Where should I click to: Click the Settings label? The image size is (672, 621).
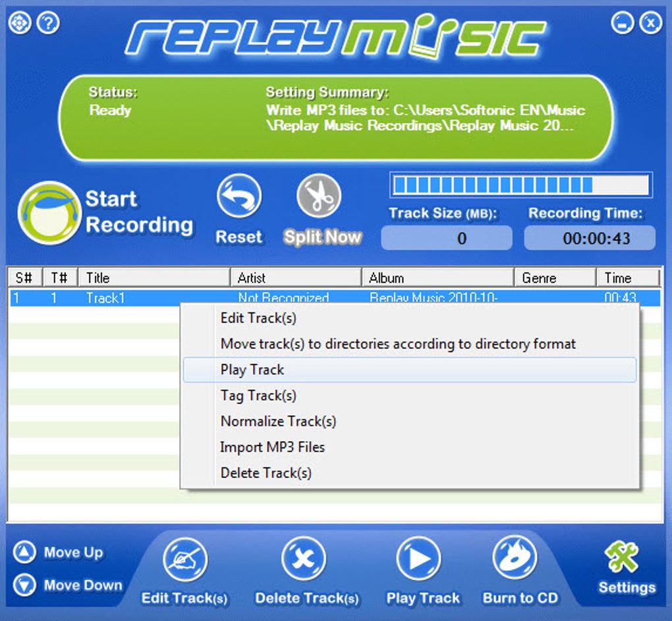[627, 587]
